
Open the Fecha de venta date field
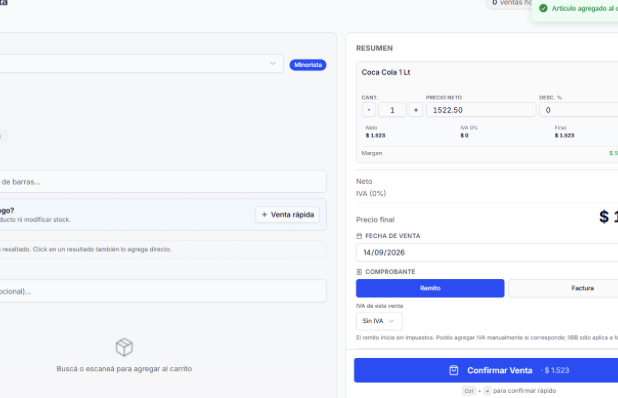[x=487, y=253]
